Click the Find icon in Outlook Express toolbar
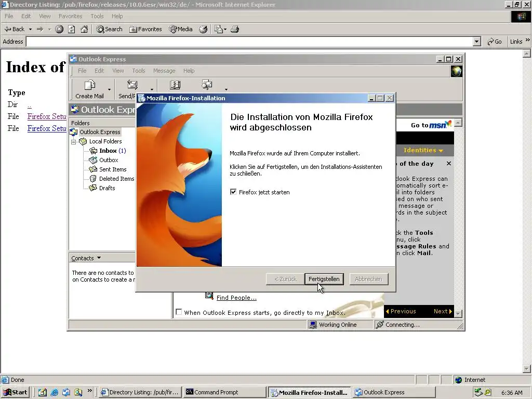The height and width of the screenshot is (399, 532). pyautogui.click(x=207, y=85)
